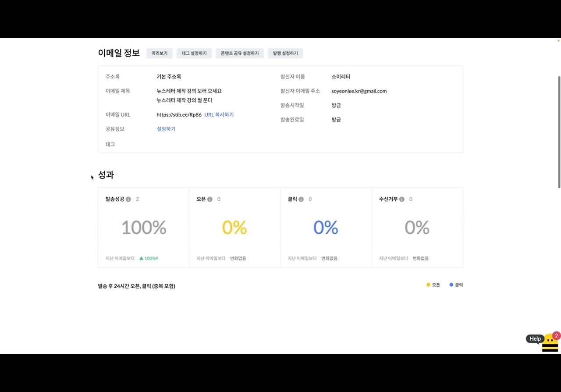Click the blue 0% click rate

tap(326, 228)
